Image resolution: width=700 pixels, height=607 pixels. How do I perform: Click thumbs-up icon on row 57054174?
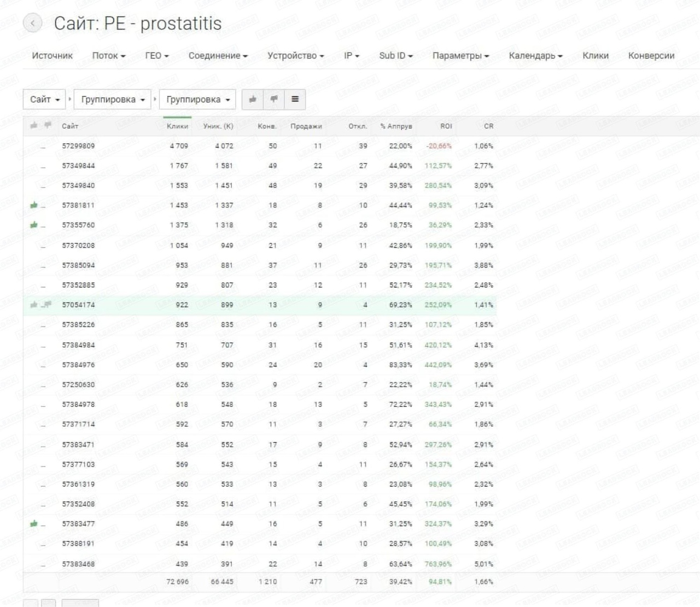(x=34, y=305)
